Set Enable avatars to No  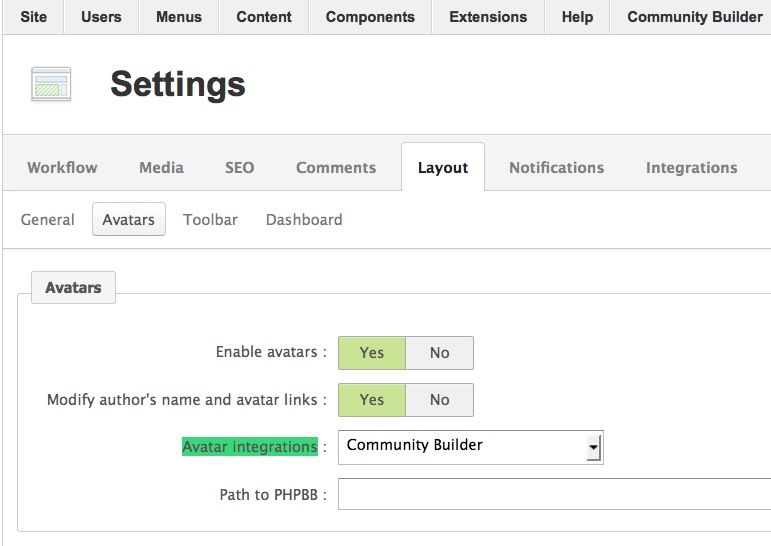(x=440, y=353)
